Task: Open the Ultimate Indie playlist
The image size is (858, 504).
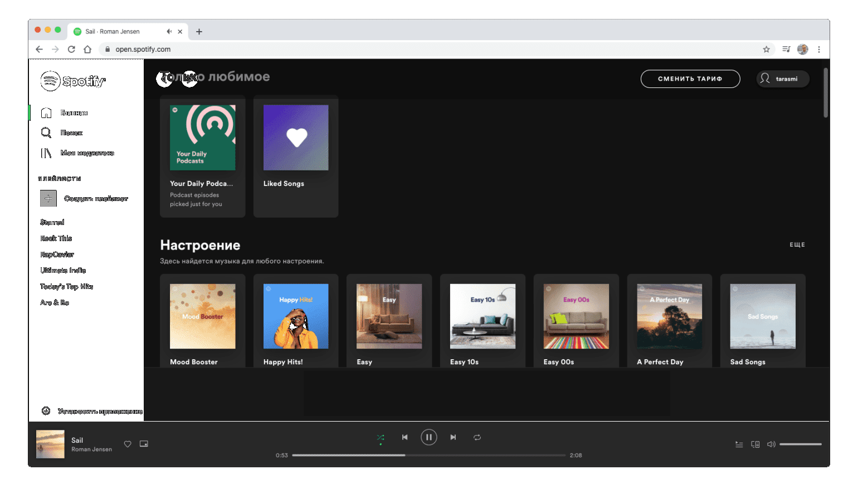Action: [63, 271]
